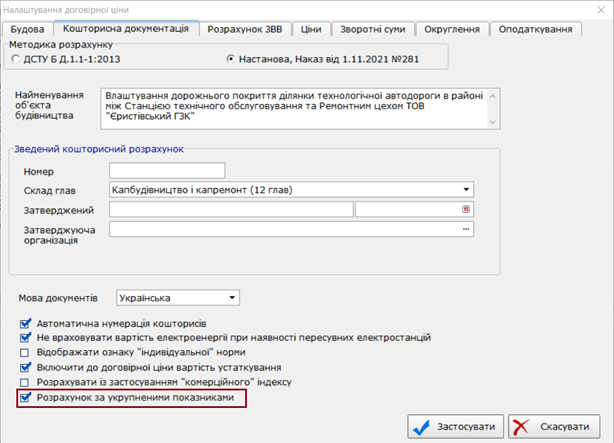Select ДСТУ Б Д.1.1-1:2013 radio button
Viewport: 614px width, 443px height.
pyautogui.click(x=15, y=59)
